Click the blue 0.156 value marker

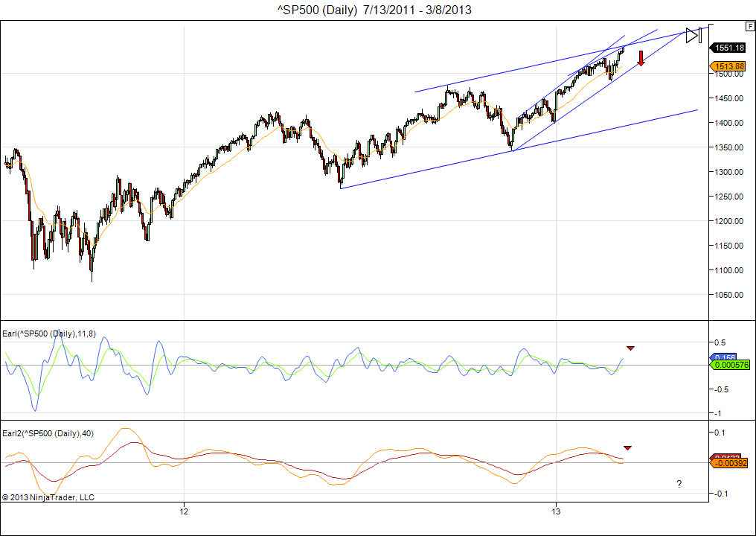(725, 357)
